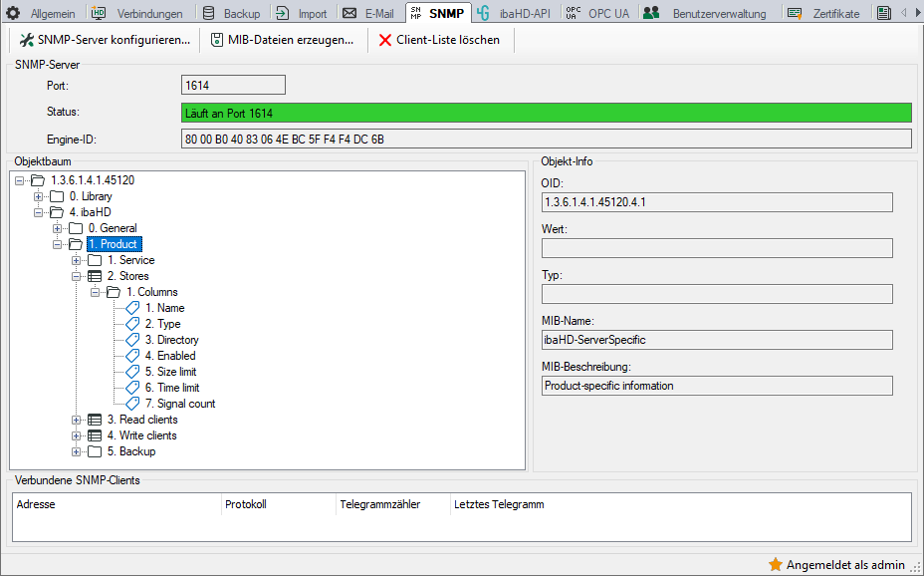Click the Backup database icon
This screenshot has width=924, height=576.
[x=208, y=13]
